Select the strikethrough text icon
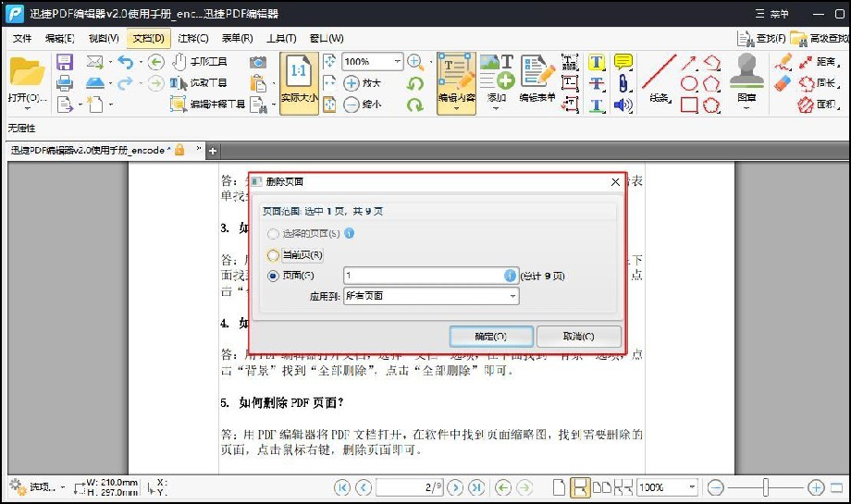Viewport: 851px width, 504px height. 597,83
